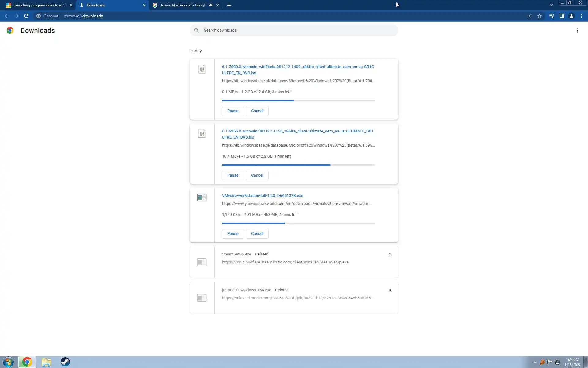Open the media control icon in the toolbar
The image size is (588, 368).
point(551,16)
